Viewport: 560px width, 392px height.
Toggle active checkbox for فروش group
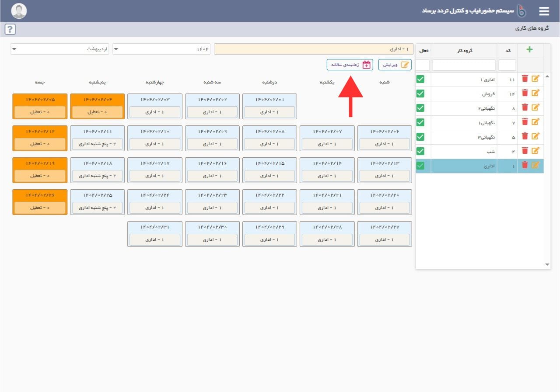pyautogui.click(x=420, y=94)
